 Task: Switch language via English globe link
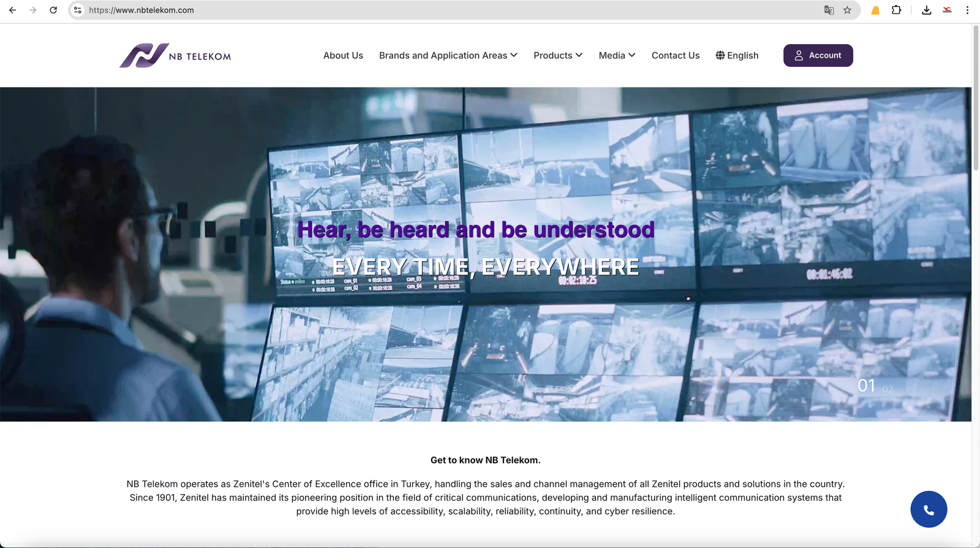click(x=737, y=55)
